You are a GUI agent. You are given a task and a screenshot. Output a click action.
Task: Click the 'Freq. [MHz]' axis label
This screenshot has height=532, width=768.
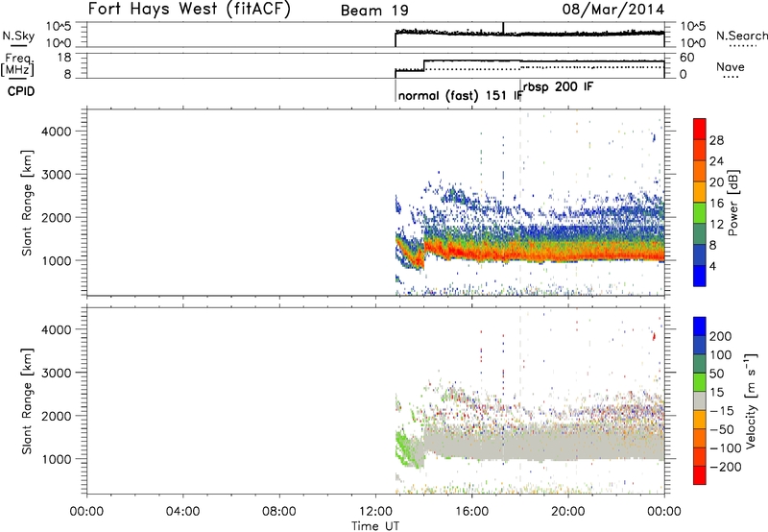[18, 65]
